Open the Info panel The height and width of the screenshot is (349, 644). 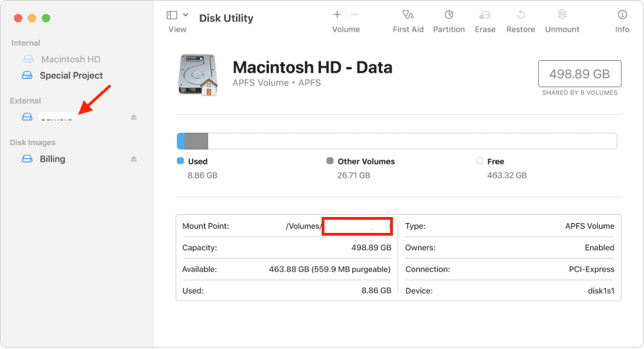point(622,15)
